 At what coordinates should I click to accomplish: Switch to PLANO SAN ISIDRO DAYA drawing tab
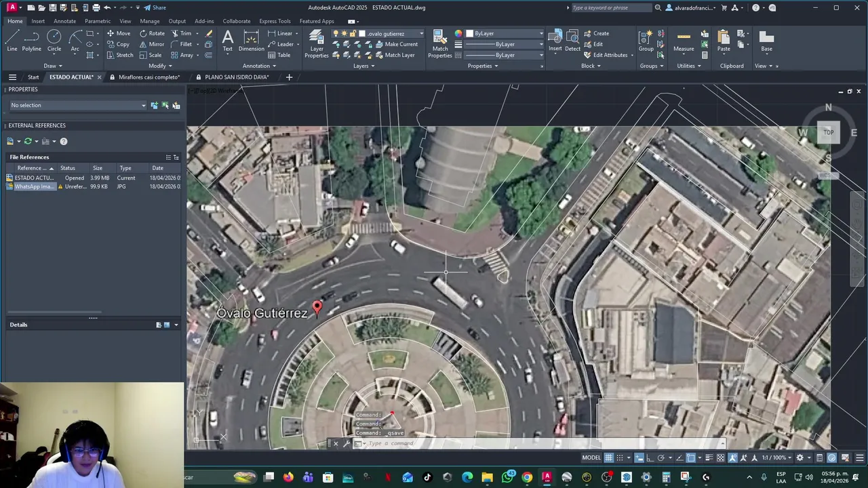[237, 77]
